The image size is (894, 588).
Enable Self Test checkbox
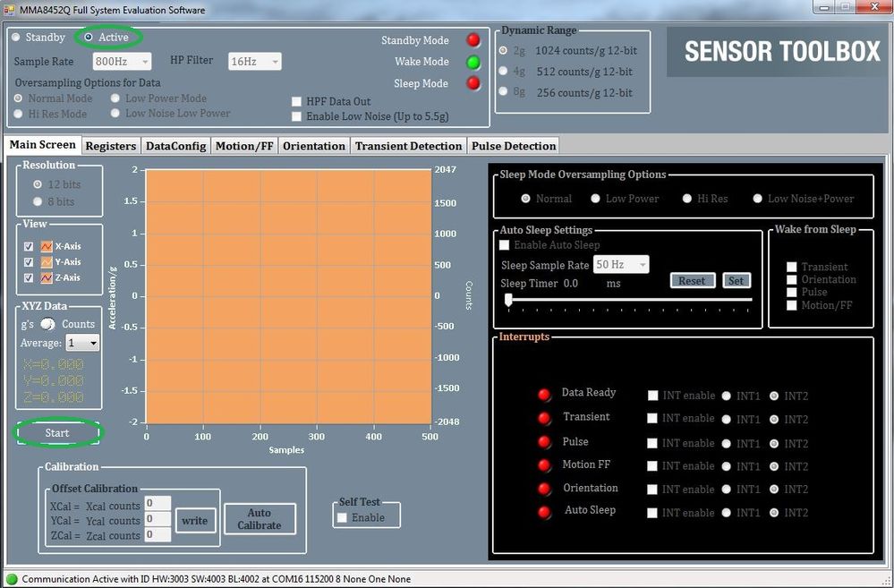(342, 518)
